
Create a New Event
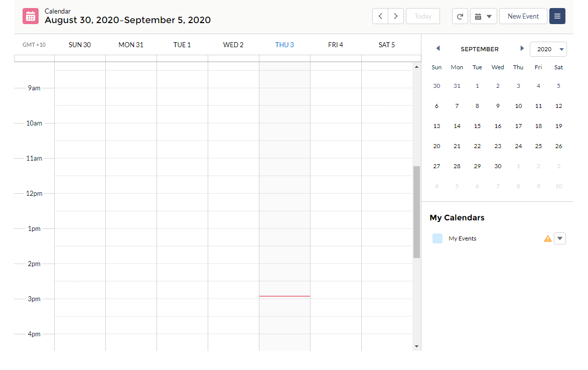click(523, 16)
